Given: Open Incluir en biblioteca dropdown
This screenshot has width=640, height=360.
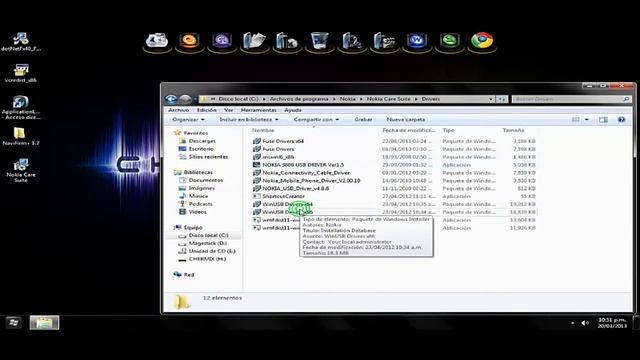Looking at the screenshot, I should click(249, 120).
